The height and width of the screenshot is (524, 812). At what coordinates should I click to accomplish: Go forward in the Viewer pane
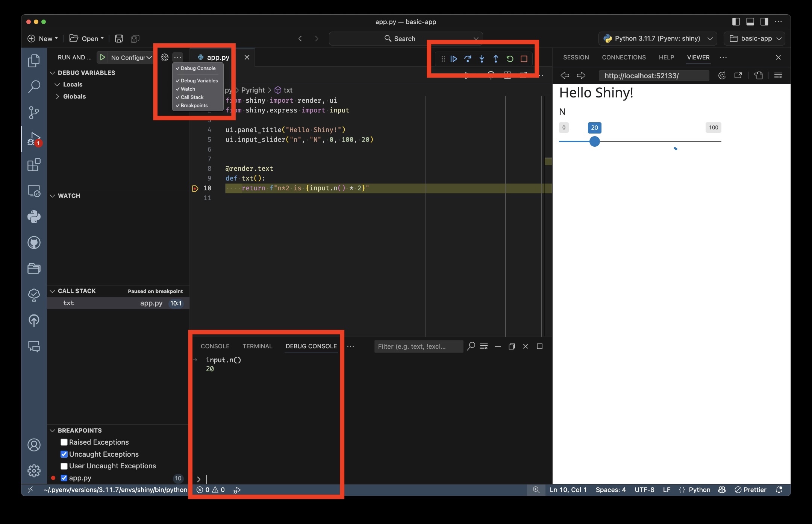pyautogui.click(x=581, y=76)
